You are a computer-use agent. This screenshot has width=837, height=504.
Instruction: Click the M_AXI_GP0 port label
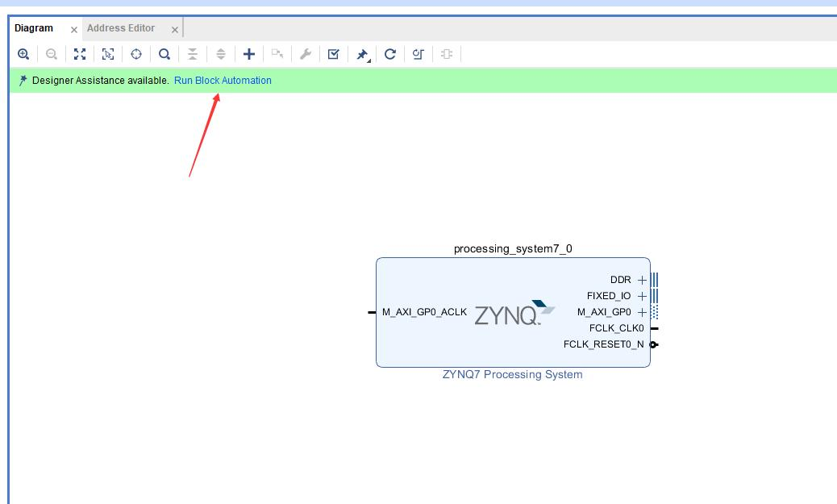click(604, 312)
